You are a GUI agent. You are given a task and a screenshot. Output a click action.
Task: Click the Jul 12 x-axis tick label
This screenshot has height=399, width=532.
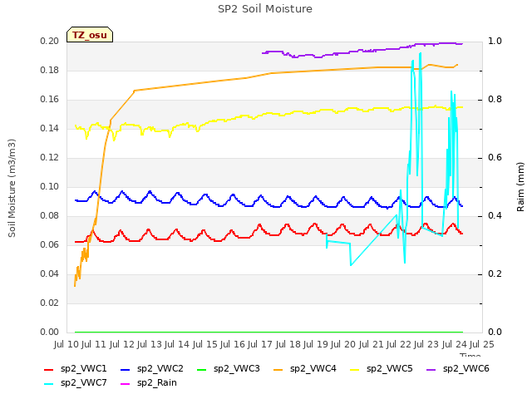pos(123,344)
